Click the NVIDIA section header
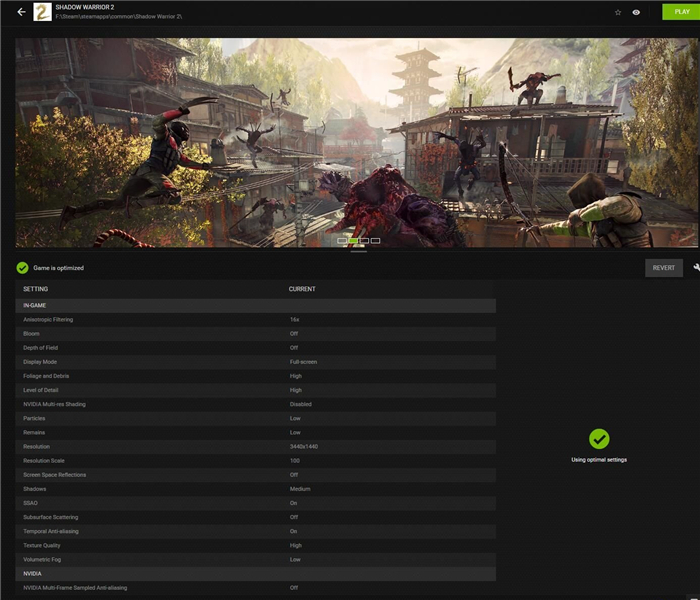Viewport: 700px width, 600px height. click(x=255, y=574)
